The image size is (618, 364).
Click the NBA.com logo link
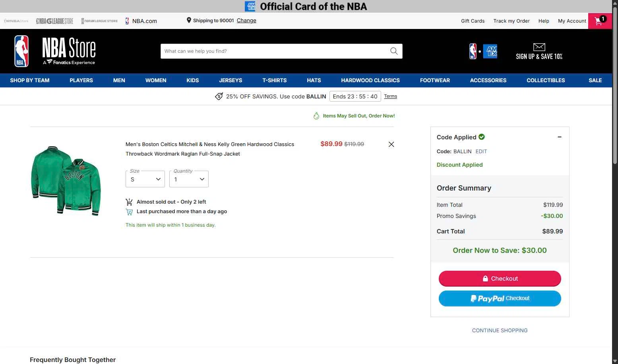pos(141,21)
